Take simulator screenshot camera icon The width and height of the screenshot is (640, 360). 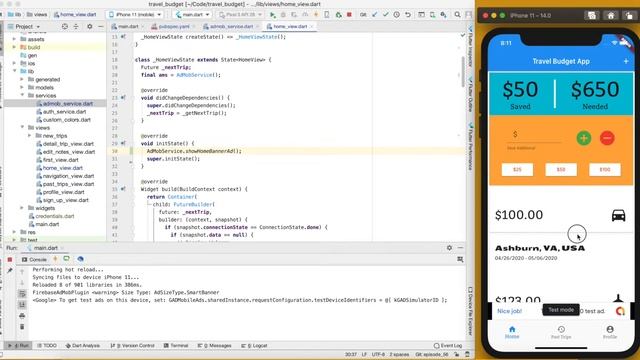pyautogui.click(x=592, y=16)
